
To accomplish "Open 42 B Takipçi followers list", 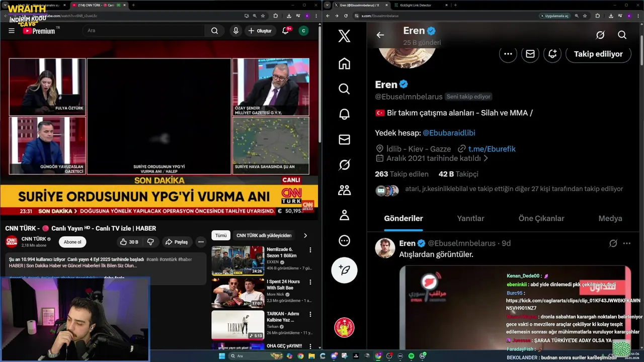I will point(458,174).
